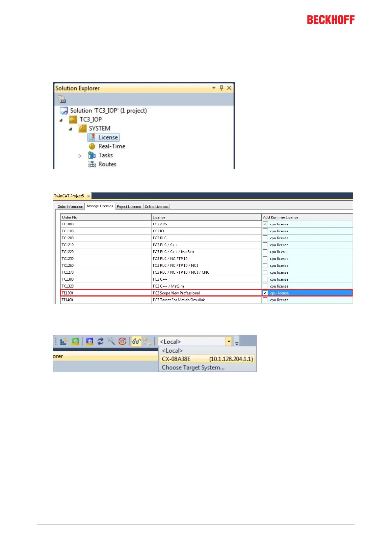Select the Real-Time tree item

click(112, 146)
